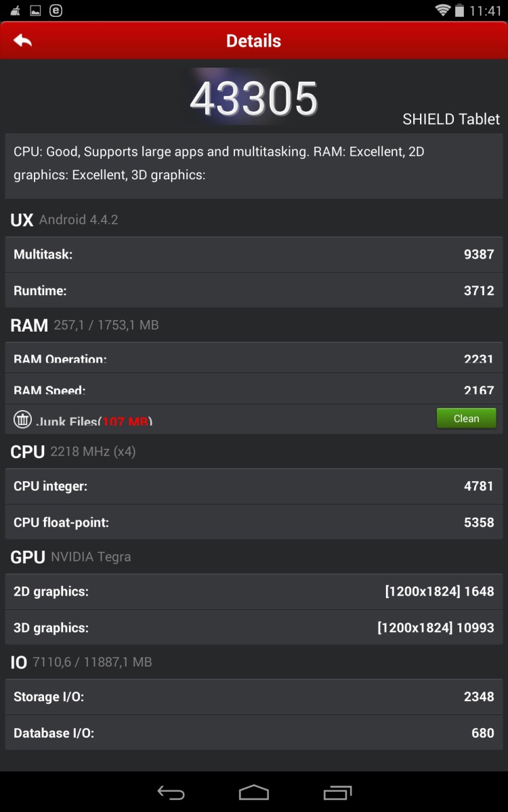Tap the Storage I/O result row
Screen dimensions: 508x812
(x=254, y=697)
